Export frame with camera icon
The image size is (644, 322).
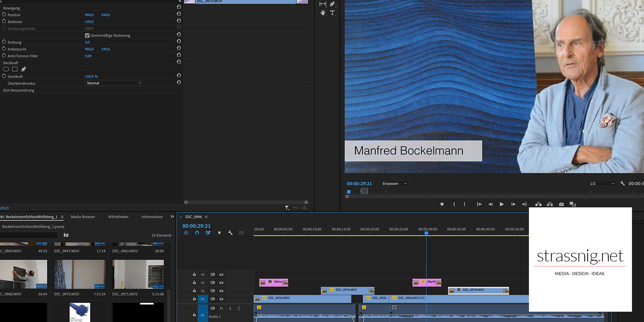pos(561,204)
